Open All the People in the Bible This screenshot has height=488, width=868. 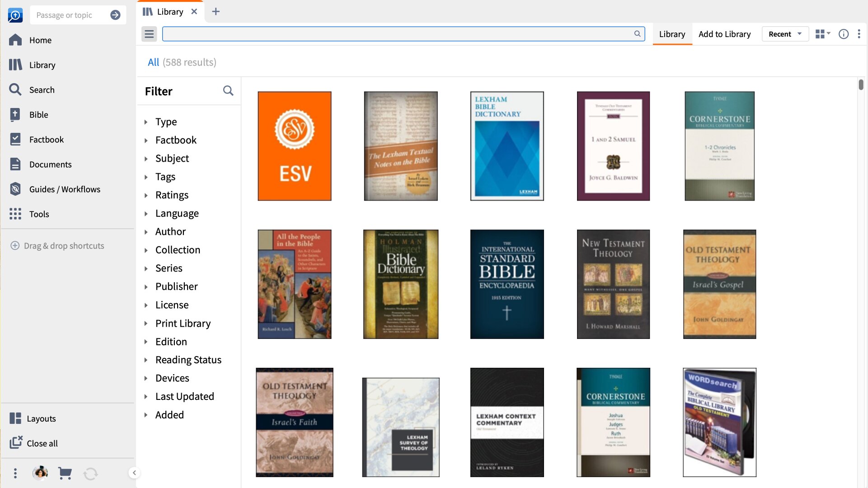[294, 284]
